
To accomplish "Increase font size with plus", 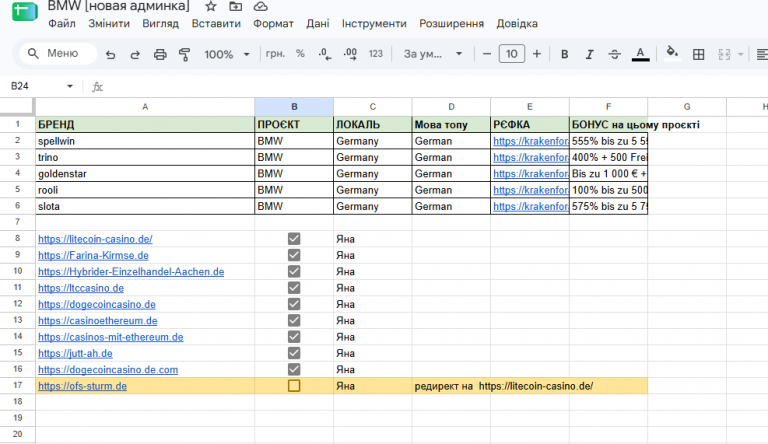I will click(537, 54).
